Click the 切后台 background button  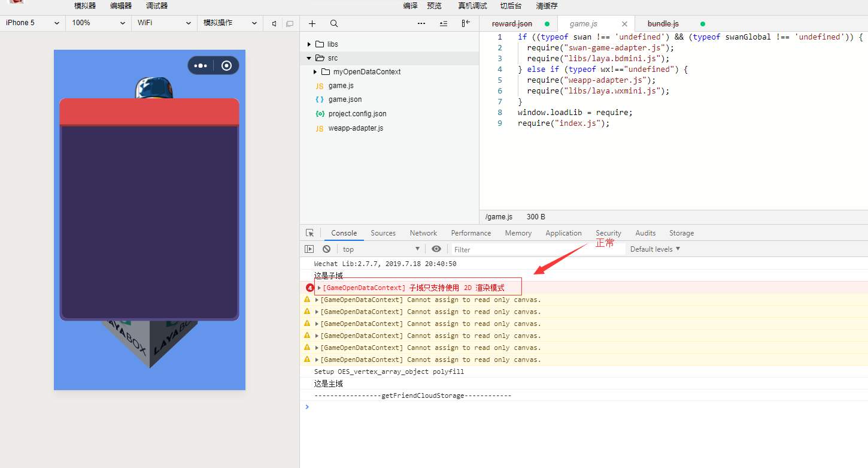pyautogui.click(x=511, y=6)
